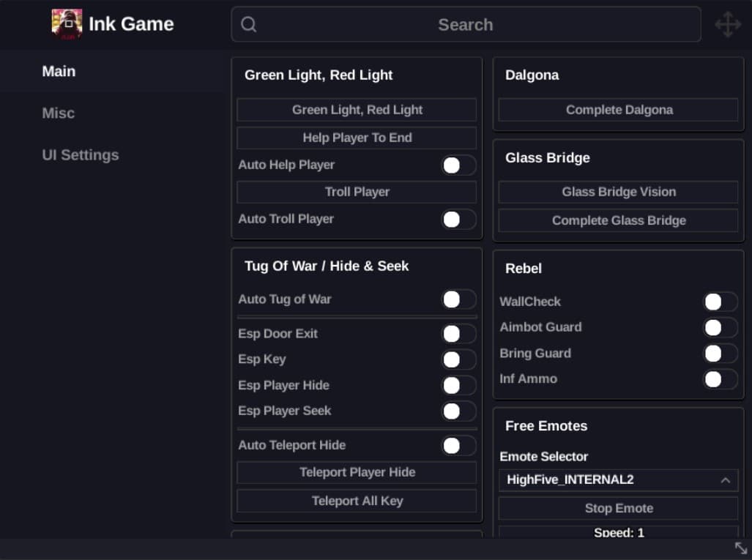Activate Glass Bridge Vision
Image resolution: width=752 pixels, height=560 pixels.
coord(619,192)
